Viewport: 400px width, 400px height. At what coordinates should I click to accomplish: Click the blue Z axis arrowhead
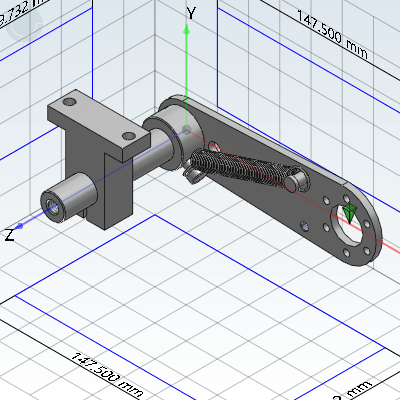[x=19, y=226]
